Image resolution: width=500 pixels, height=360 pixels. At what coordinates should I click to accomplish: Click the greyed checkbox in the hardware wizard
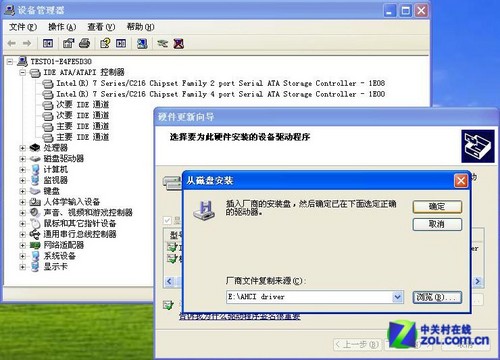pos(167,220)
